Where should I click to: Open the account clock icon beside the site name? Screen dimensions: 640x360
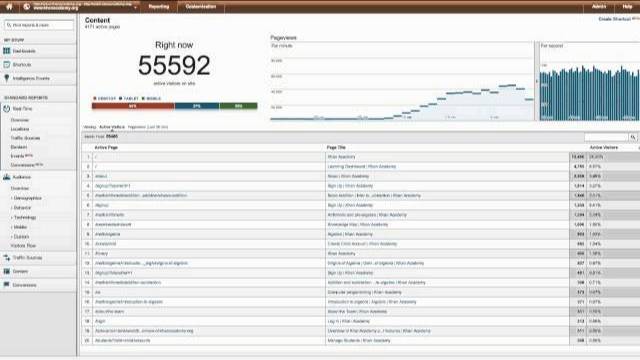27,7
